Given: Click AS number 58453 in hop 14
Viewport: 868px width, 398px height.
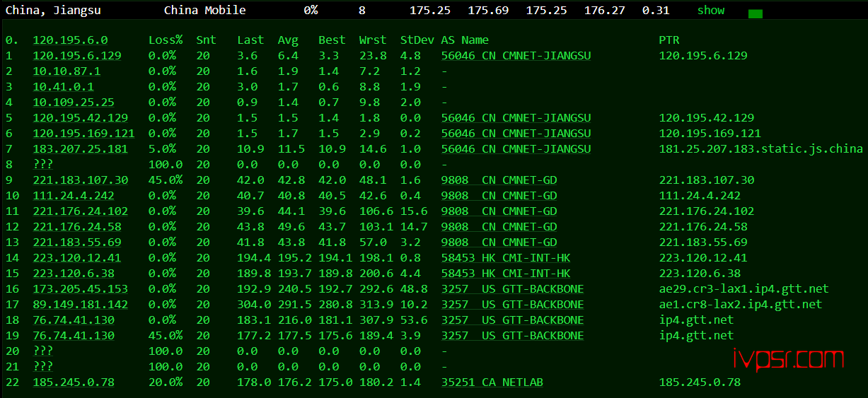Looking at the screenshot, I should pyautogui.click(x=458, y=258).
